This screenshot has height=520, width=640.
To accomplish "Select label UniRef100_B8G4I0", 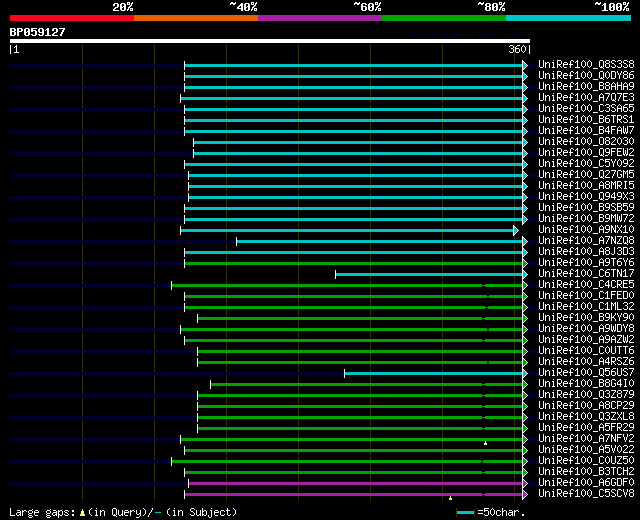I will pos(586,384).
